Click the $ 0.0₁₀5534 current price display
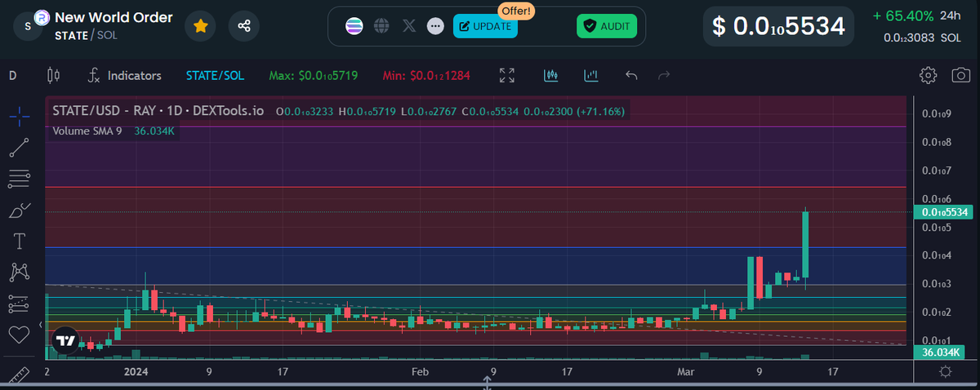Screen dimensions: 980x390 pyautogui.click(x=779, y=26)
